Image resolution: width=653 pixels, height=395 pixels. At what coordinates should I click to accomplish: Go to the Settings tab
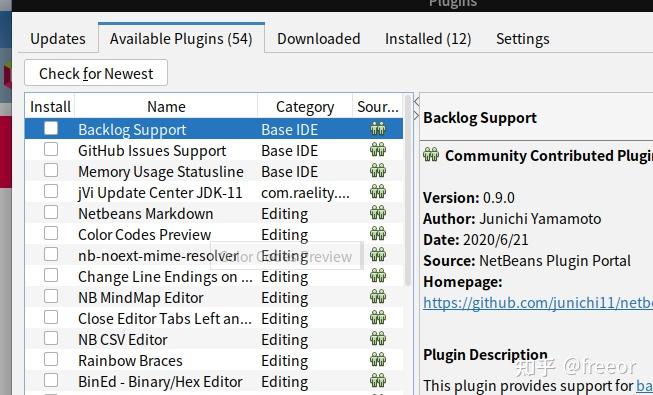click(523, 39)
